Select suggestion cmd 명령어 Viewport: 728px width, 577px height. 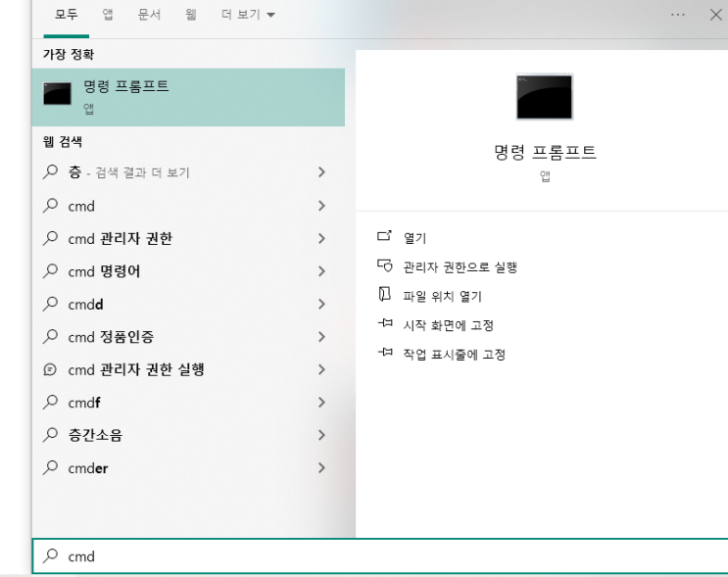(188, 271)
